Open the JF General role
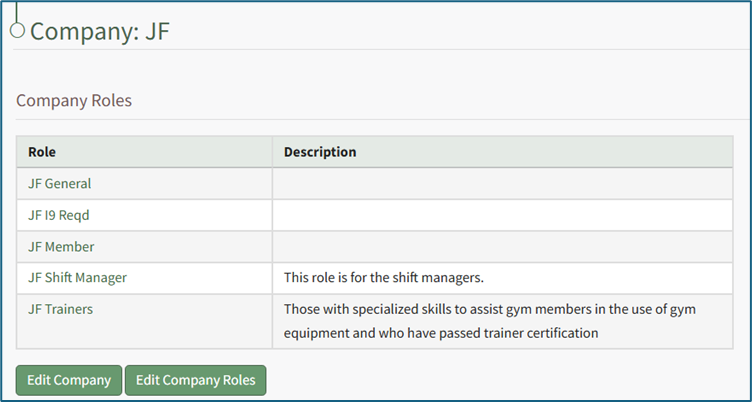 tap(59, 184)
